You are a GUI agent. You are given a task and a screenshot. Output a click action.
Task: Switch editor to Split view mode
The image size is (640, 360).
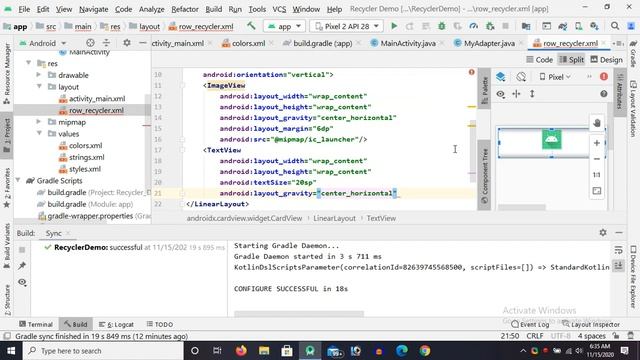tap(571, 60)
